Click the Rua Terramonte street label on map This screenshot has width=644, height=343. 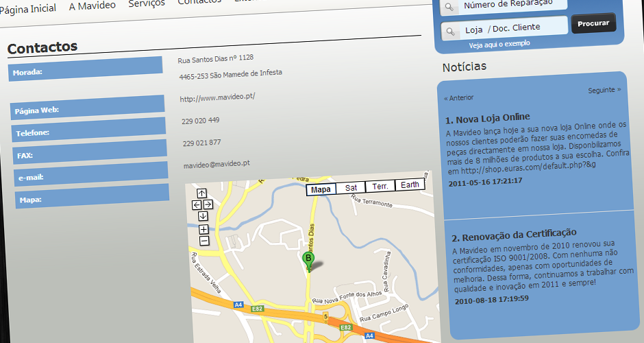click(x=371, y=200)
